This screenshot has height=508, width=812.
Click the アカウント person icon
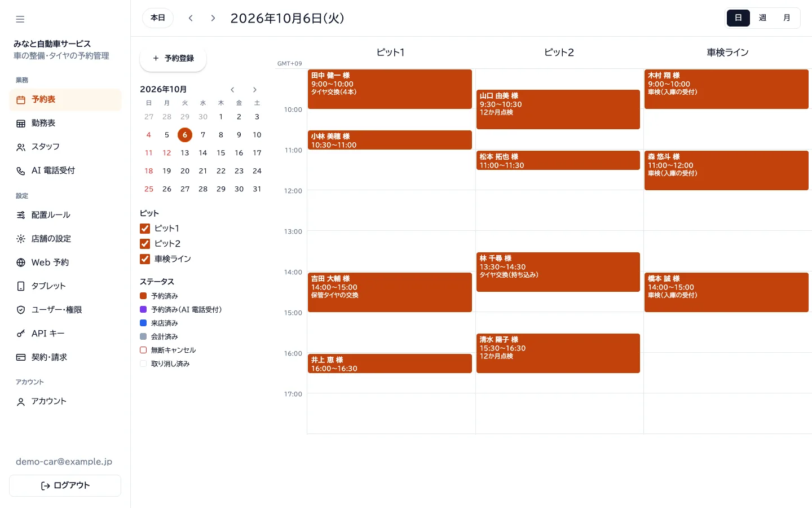click(21, 402)
